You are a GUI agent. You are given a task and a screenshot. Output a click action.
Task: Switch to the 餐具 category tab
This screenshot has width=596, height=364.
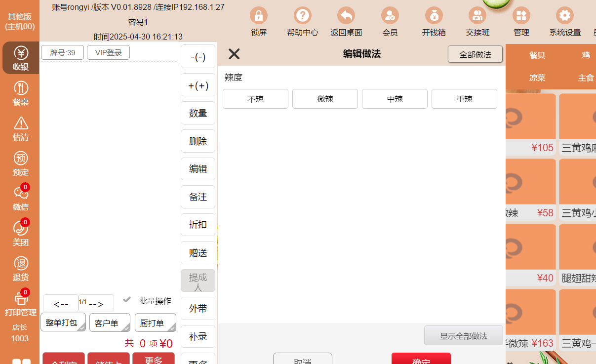537,55
